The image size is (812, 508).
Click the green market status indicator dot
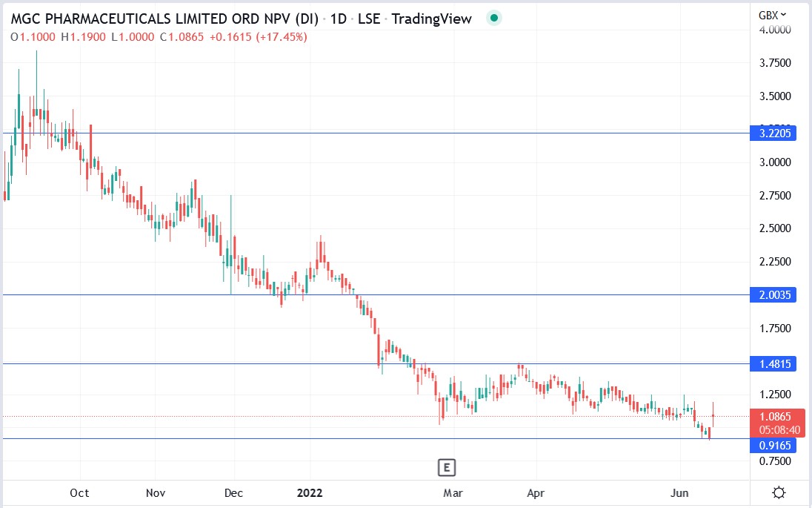[494, 19]
